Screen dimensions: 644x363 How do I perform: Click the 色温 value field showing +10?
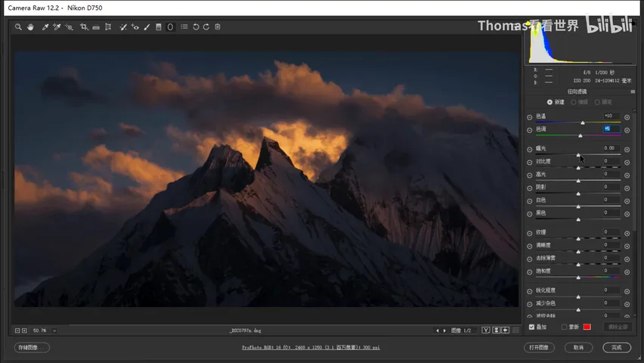pos(610,116)
